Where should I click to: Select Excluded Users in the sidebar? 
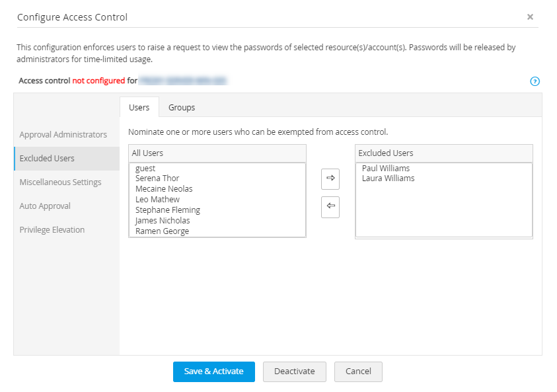pos(47,159)
